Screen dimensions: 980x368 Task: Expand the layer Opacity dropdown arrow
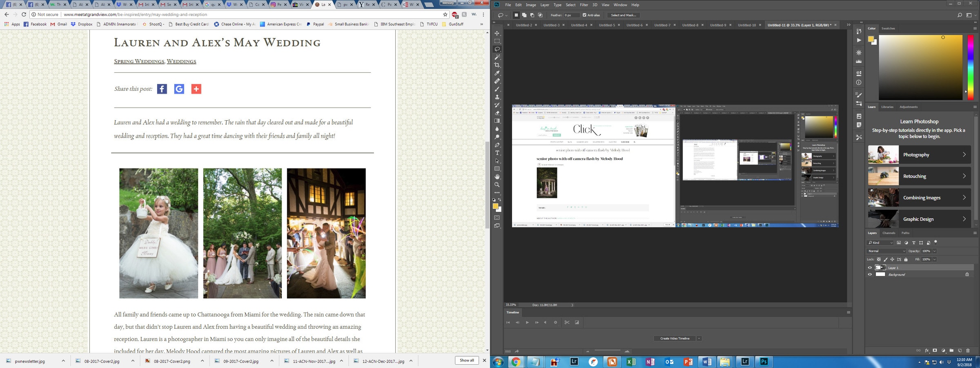[x=934, y=251]
